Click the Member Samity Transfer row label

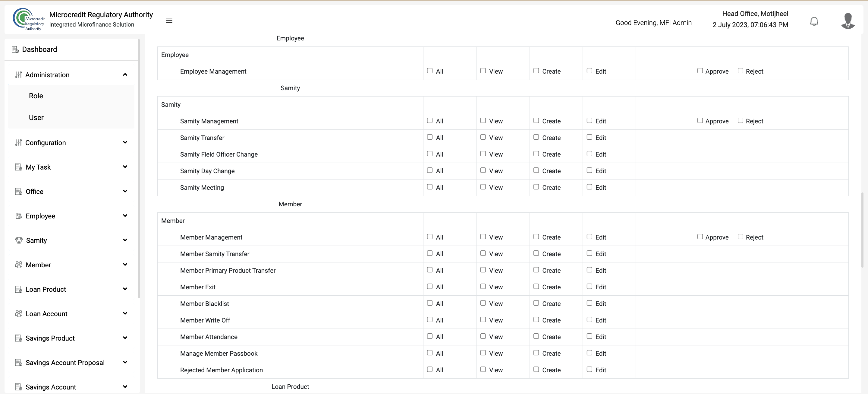click(x=215, y=254)
